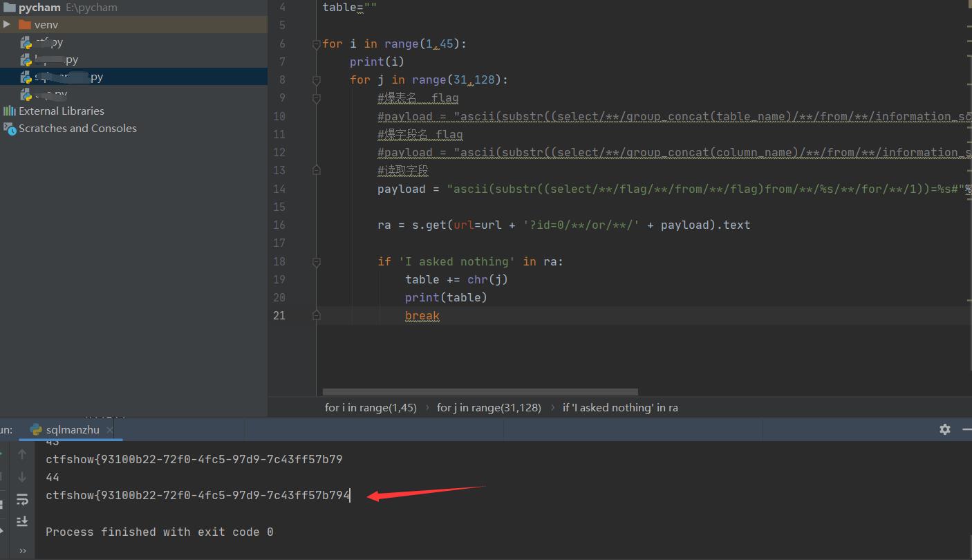
Task: Click 'print(i)' on line 7
Action: 377,62
